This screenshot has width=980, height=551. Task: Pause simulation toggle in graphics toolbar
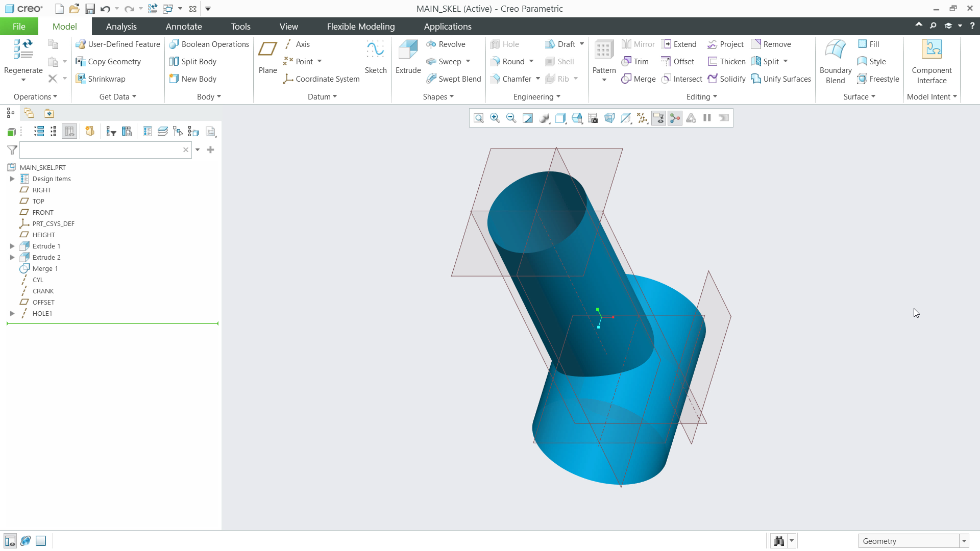pos(707,118)
